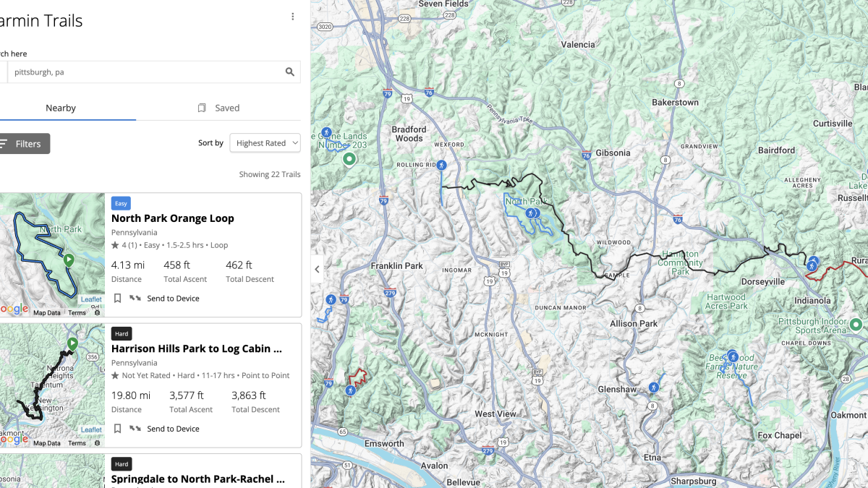The width and height of the screenshot is (868, 488).
Task: Click the green pin at Pittsburgh Indoor Sports Arena
Action: pyautogui.click(x=856, y=324)
